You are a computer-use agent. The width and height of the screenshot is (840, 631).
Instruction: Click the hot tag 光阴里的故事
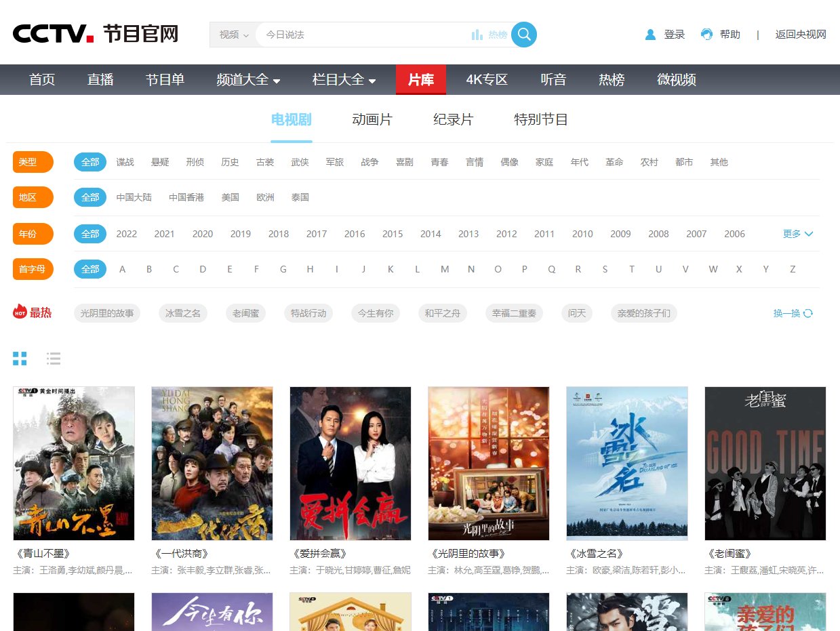pyautogui.click(x=107, y=313)
